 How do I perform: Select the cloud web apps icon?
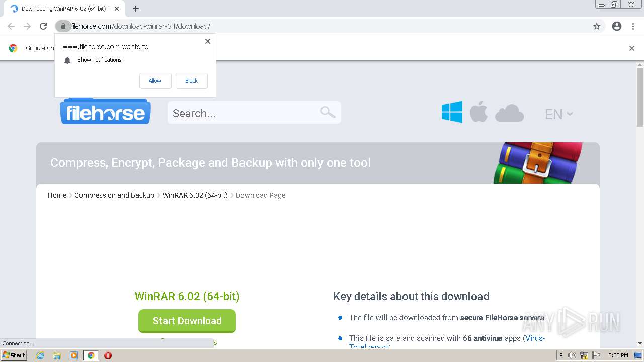point(509,113)
